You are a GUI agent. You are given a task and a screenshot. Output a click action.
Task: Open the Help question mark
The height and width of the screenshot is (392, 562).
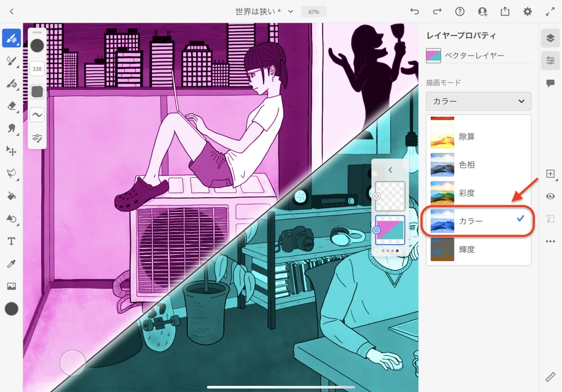coord(460,12)
